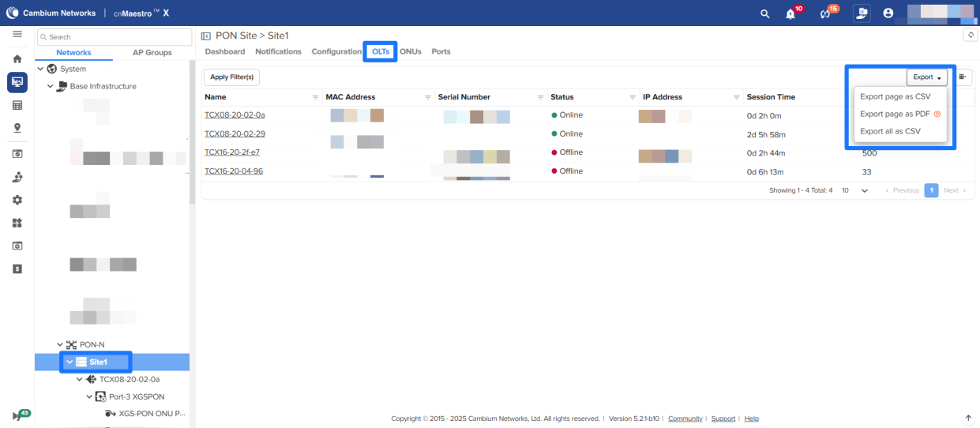Image resolution: width=980 pixels, height=428 pixels.
Task: Collapse the Site1 tree node
Action: (69, 362)
